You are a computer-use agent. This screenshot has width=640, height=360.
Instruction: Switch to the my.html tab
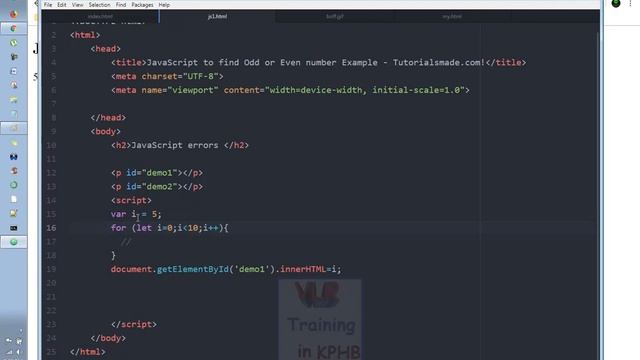452,17
